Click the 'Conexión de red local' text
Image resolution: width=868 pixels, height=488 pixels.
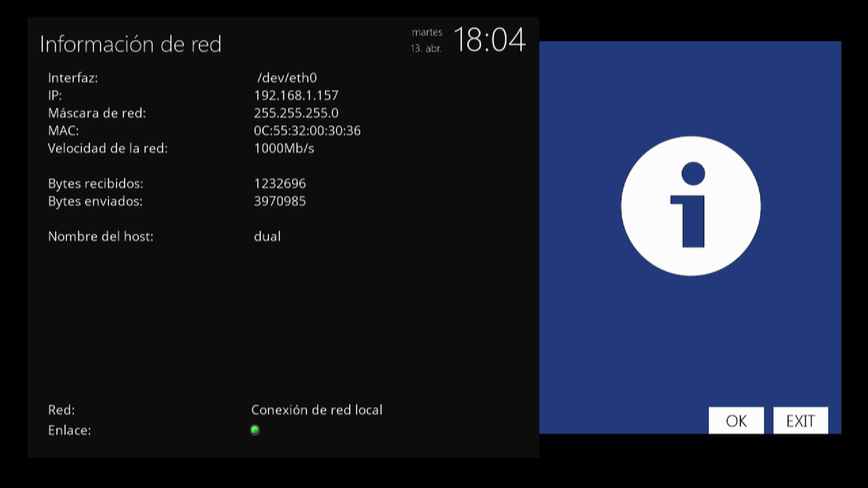tap(317, 410)
